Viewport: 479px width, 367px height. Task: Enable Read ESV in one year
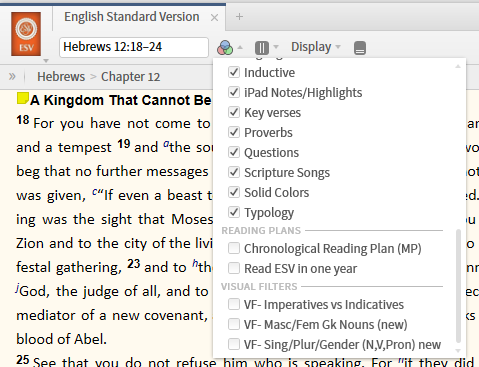tap(234, 268)
